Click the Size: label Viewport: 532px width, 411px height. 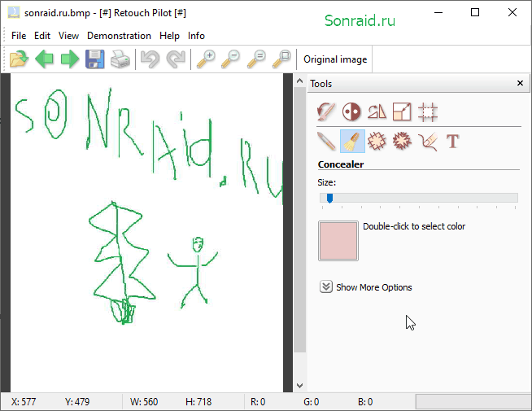point(326,182)
